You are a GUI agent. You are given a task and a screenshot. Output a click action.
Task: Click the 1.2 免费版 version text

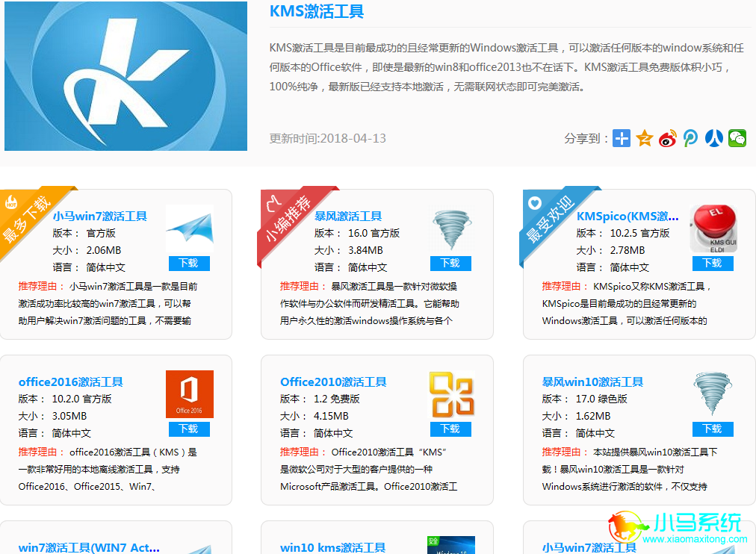[x=336, y=399]
